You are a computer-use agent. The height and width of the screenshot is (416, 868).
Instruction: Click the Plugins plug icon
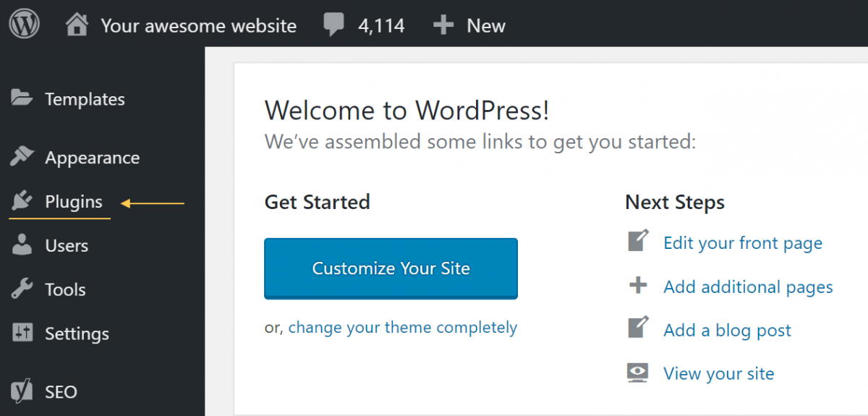22,200
